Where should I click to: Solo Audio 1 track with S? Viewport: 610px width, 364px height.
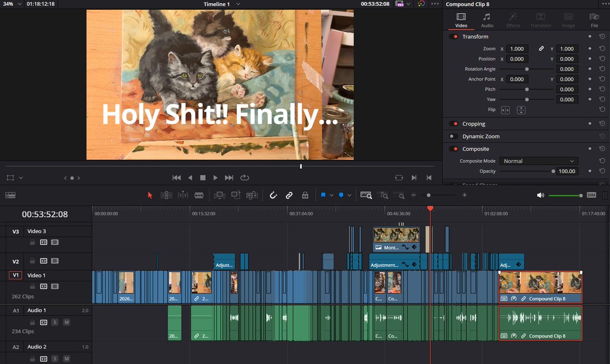tap(54, 322)
